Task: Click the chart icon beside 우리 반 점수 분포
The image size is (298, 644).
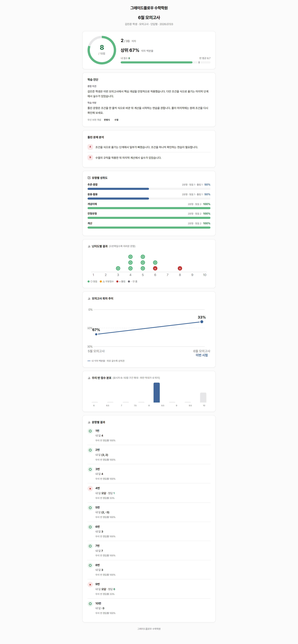Action: tap(89, 378)
